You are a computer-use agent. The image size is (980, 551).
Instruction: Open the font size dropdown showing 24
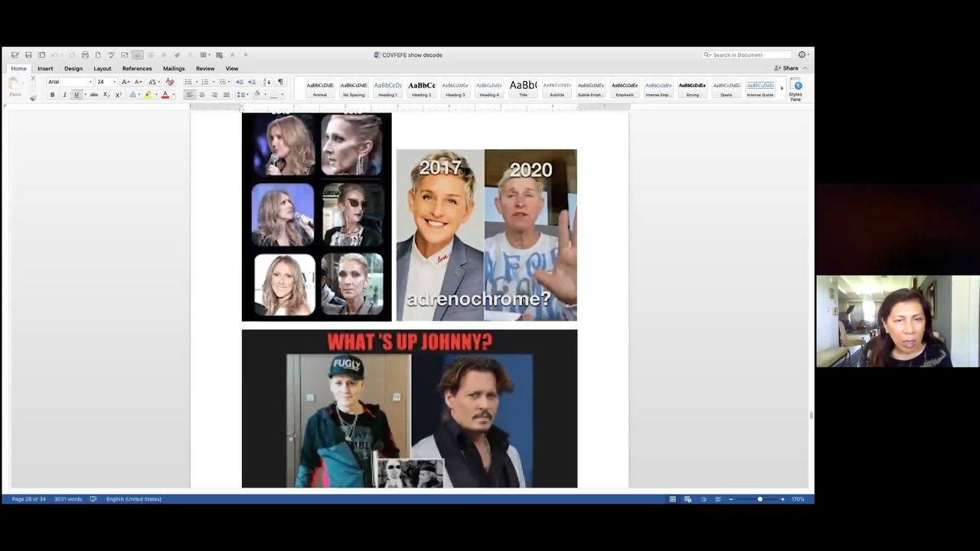105,82
